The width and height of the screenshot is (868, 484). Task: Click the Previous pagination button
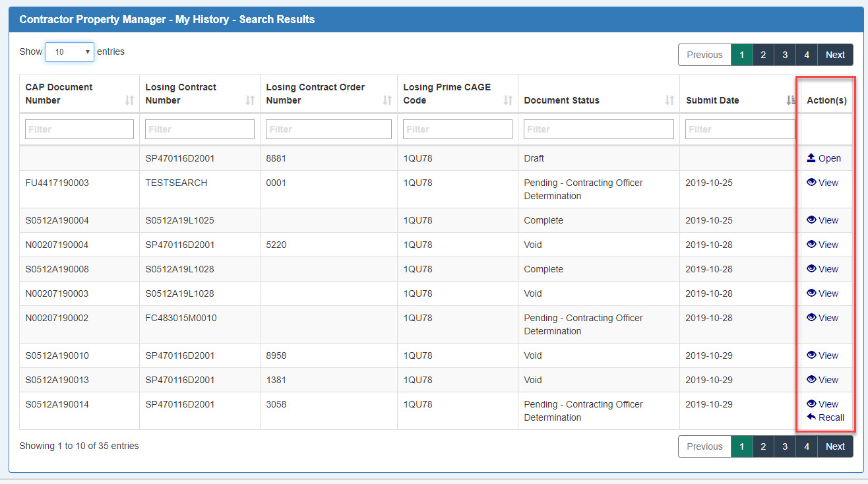click(x=704, y=55)
